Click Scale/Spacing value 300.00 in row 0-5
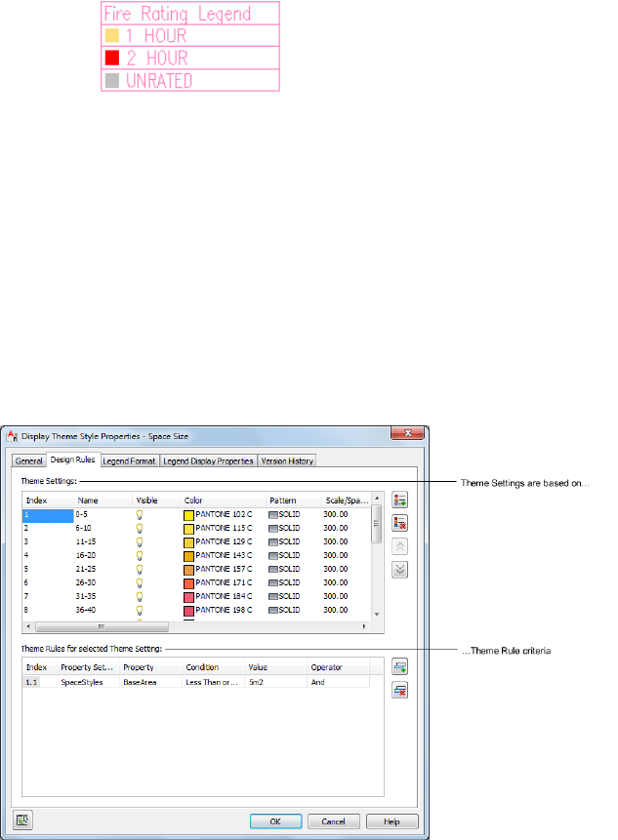The height and width of the screenshot is (840, 618). 336,514
